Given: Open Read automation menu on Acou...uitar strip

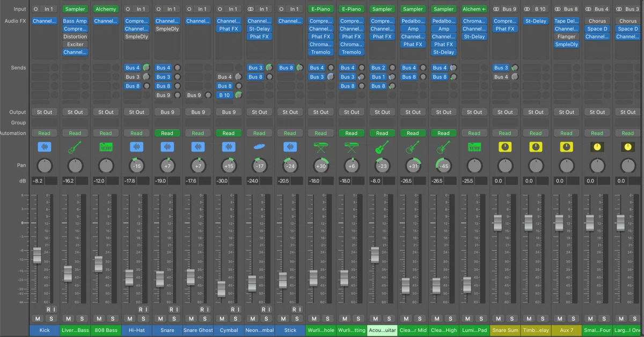Looking at the screenshot, I should pos(382,133).
